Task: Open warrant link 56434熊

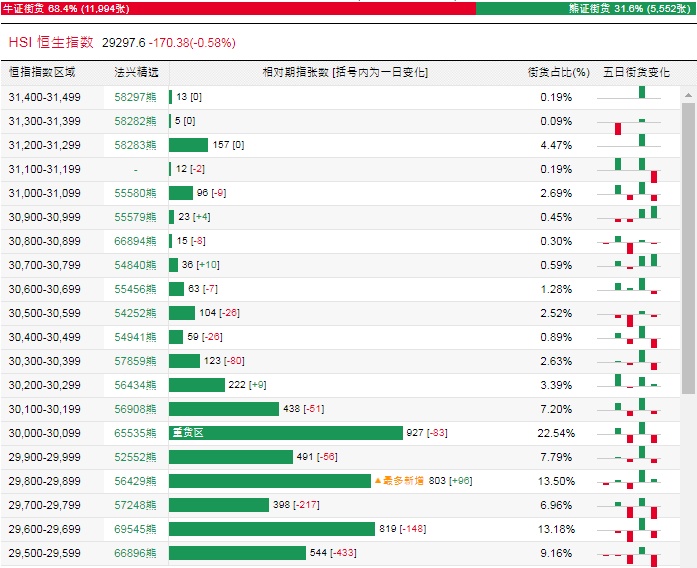Action: (x=135, y=385)
